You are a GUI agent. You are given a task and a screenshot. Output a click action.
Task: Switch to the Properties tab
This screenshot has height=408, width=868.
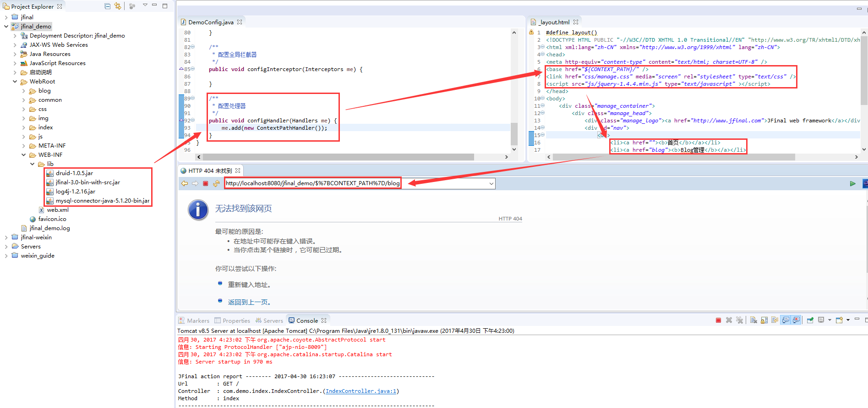tap(232, 320)
